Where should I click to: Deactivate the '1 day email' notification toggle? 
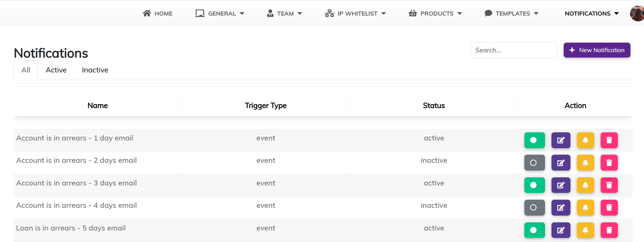point(534,140)
